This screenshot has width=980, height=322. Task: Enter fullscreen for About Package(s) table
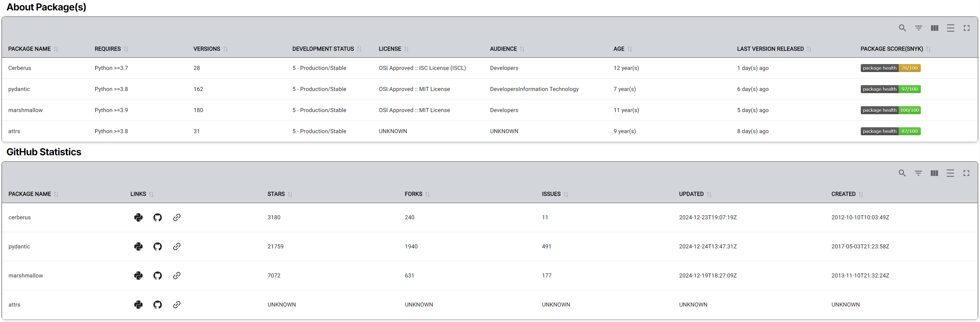click(x=966, y=28)
